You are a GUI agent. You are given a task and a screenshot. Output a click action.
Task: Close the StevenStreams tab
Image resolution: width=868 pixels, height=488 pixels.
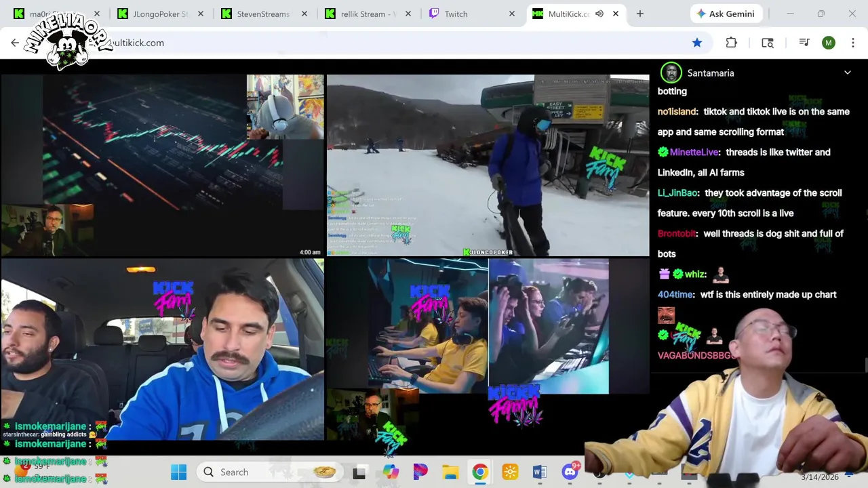(304, 14)
